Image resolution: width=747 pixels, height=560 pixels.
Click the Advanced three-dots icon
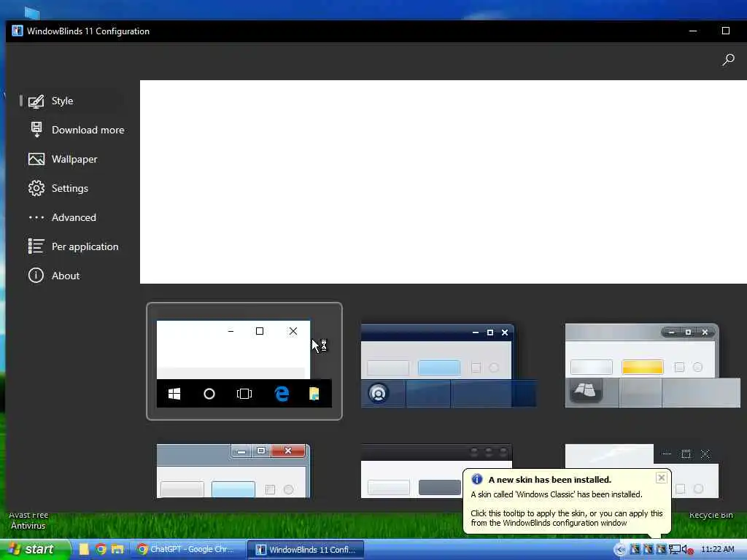[36, 217]
